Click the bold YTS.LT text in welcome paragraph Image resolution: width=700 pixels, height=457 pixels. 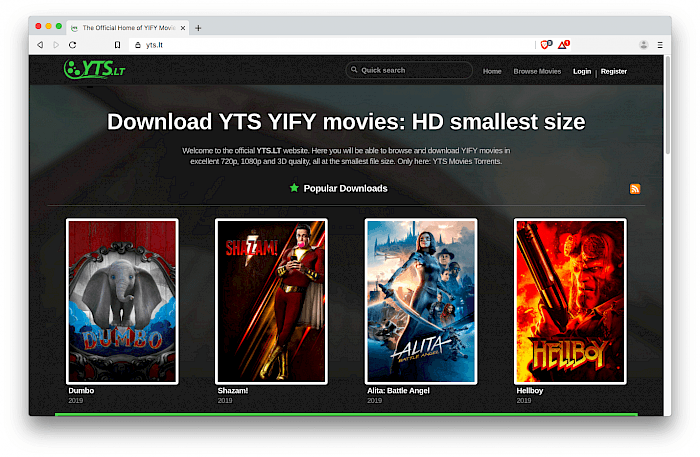[269, 150]
